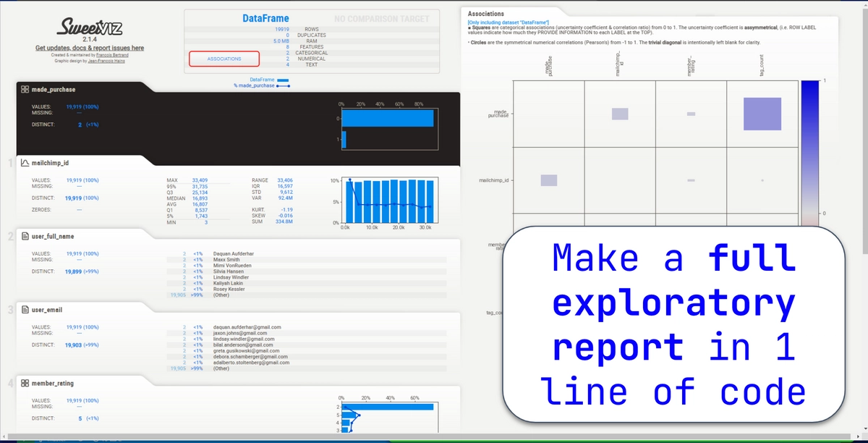Click 'Daquan Aufderhar' in the user_full_name list

coord(234,253)
